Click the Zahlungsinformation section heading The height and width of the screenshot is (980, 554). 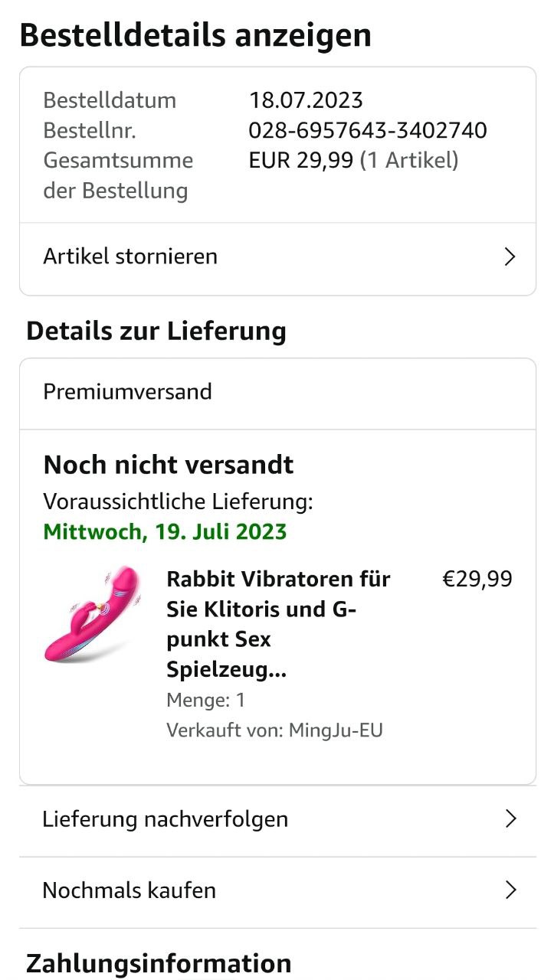coord(159,963)
